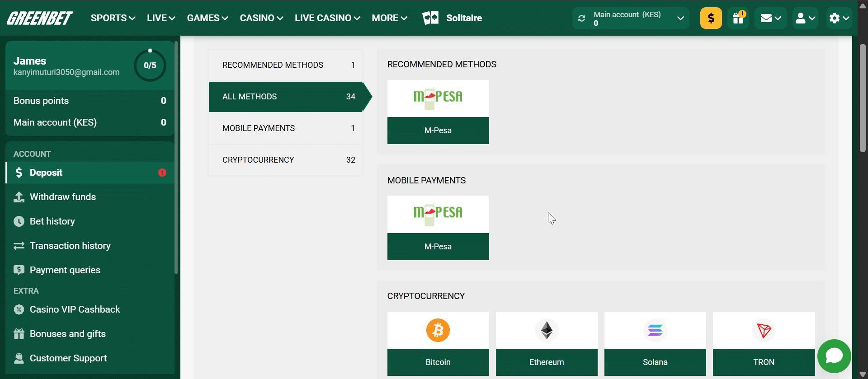Open the Solitaire cards icon
The height and width of the screenshot is (379, 868).
pos(430,18)
